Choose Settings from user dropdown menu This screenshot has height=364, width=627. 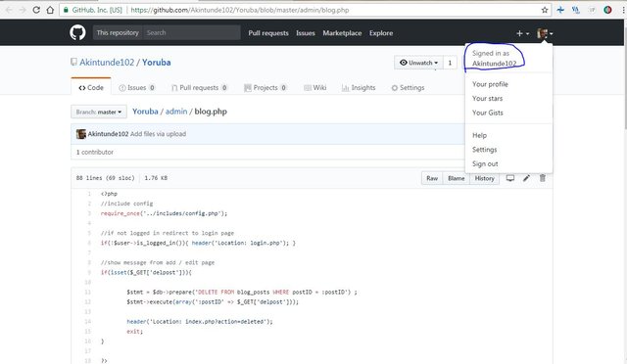click(x=484, y=150)
